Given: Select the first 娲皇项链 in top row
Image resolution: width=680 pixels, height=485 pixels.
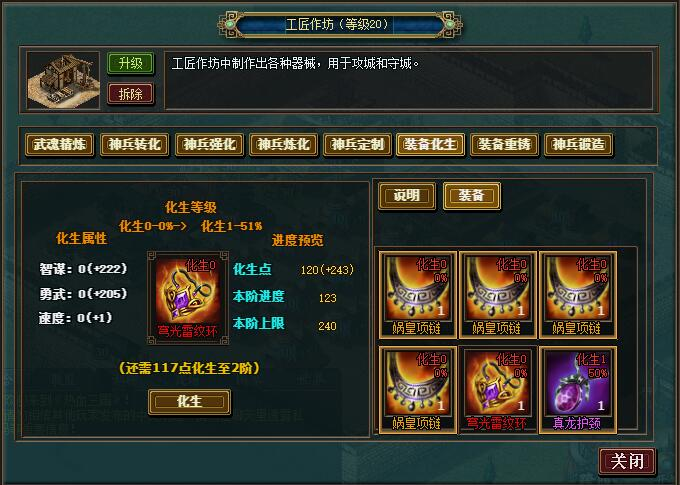Looking at the screenshot, I should [x=418, y=295].
